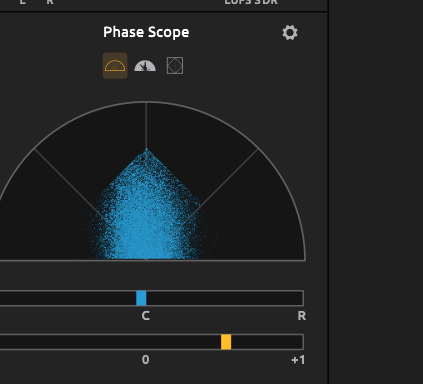423x384 pixels.
Task: Click the +1 correlation label
Action: [x=298, y=360]
